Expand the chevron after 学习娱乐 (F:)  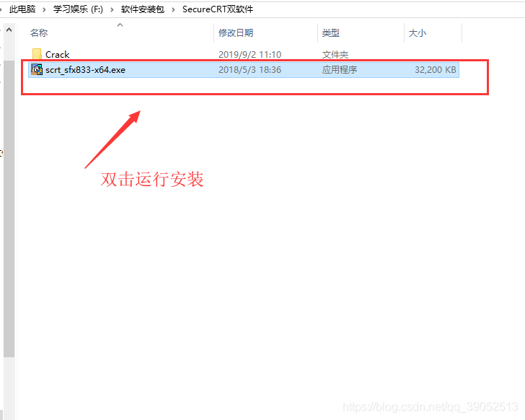(112, 9)
